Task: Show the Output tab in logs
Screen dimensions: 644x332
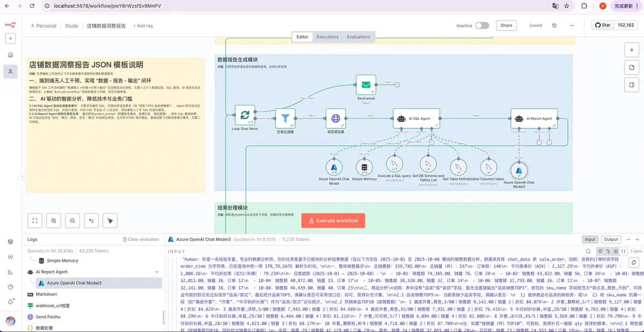Action: pos(611,240)
